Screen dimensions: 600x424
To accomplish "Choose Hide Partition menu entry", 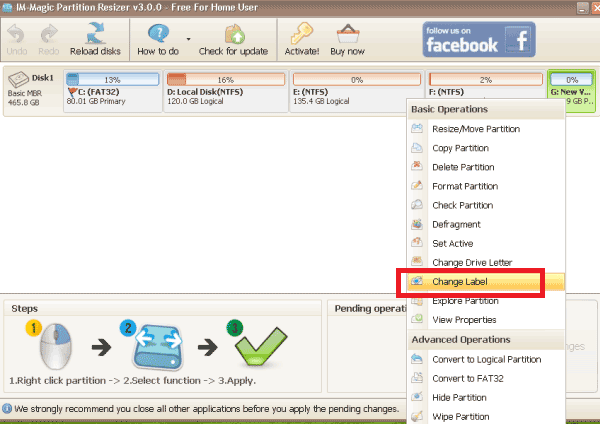I will click(486, 398).
